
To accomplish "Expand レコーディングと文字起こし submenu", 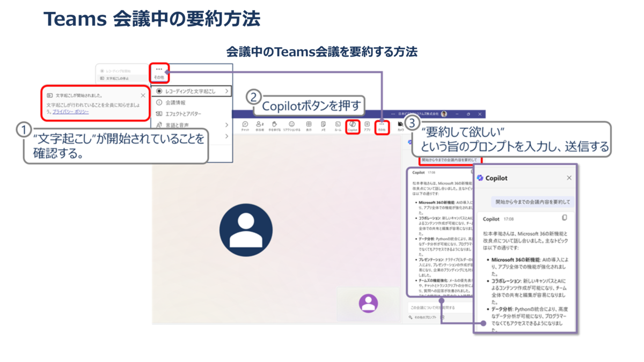I will click(192, 91).
